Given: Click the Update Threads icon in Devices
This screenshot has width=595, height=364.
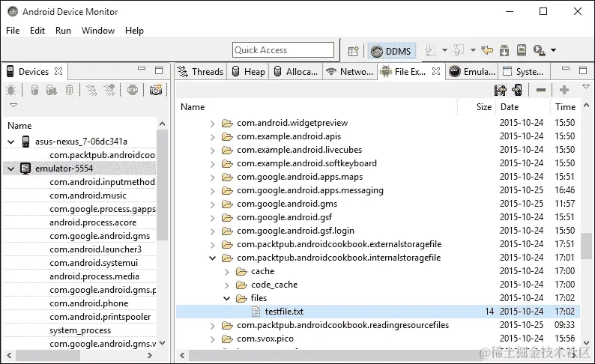Looking at the screenshot, I should pyautogui.click(x=92, y=90).
